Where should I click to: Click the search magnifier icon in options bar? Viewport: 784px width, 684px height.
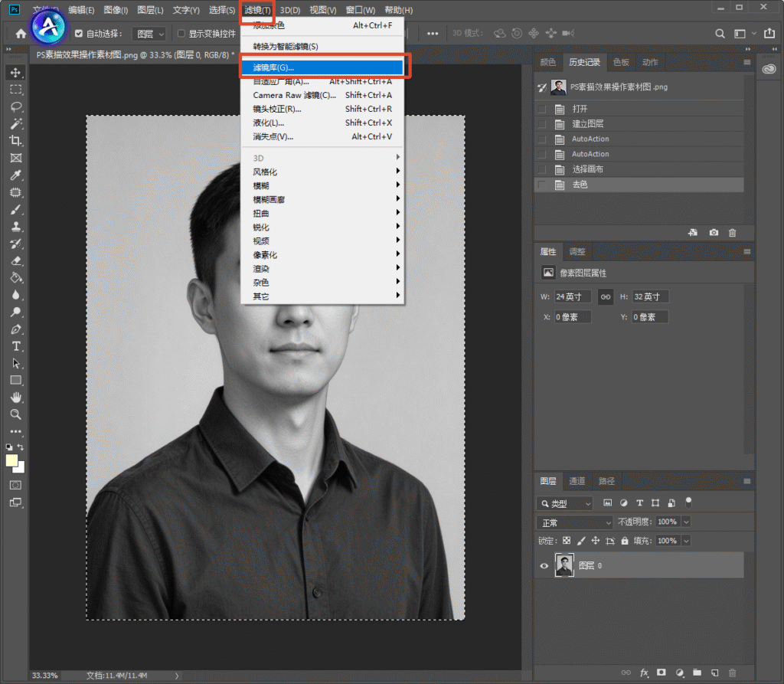(720, 34)
